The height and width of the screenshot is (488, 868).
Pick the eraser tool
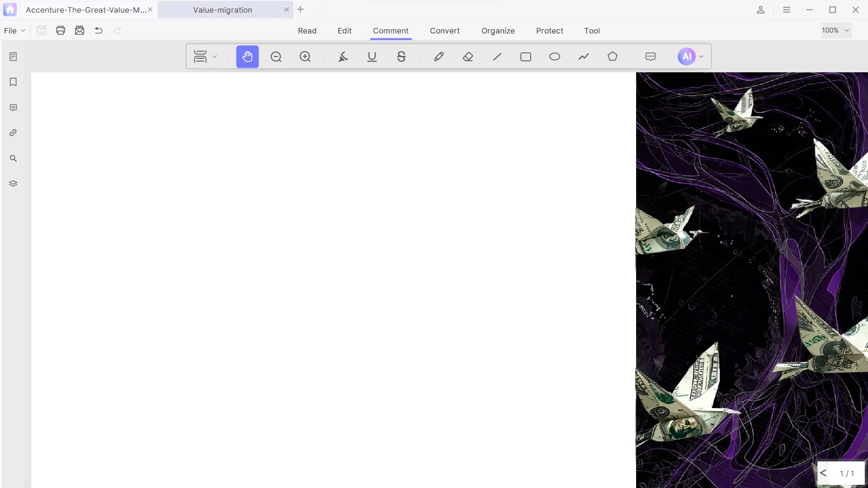pos(468,56)
